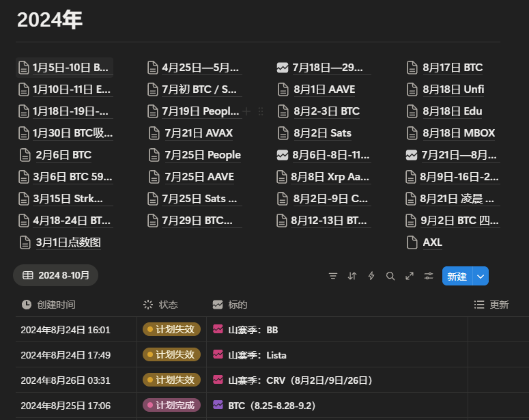Open page 8月18日 MBOX
Image resolution: width=529 pixels, height=420 pixels.
point(459,133)
